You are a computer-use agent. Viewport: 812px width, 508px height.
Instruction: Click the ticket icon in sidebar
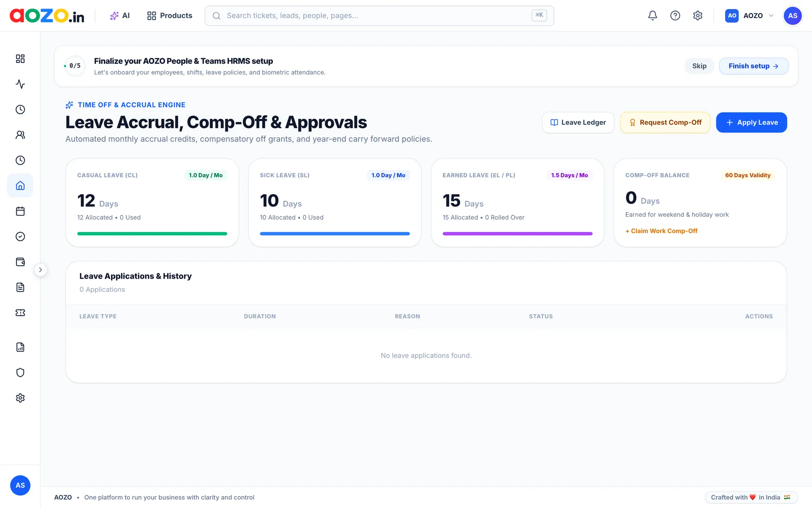[x=20, y=313]
